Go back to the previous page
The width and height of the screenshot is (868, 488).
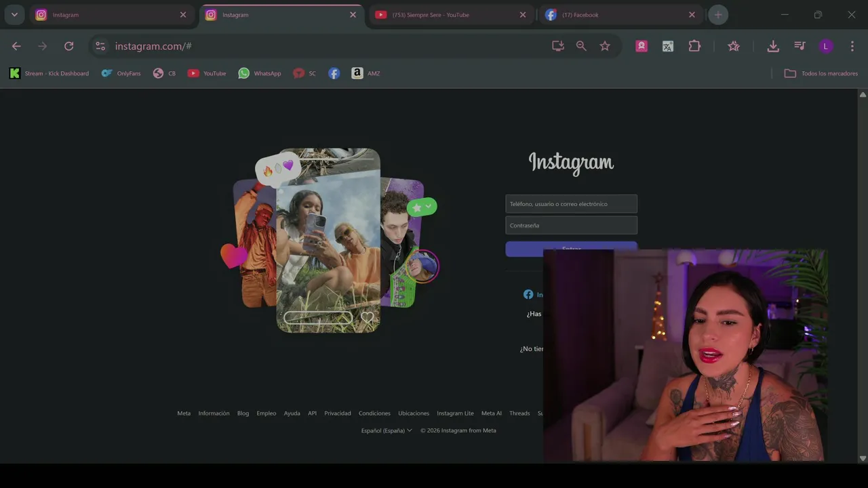click(16, 46)
